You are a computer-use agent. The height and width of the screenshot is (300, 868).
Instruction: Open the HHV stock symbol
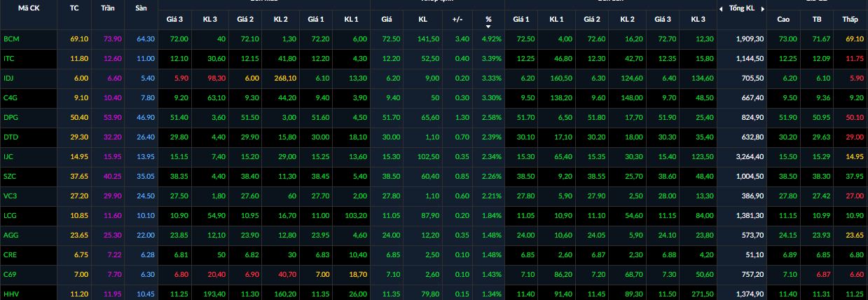click(x=11, y=294)
